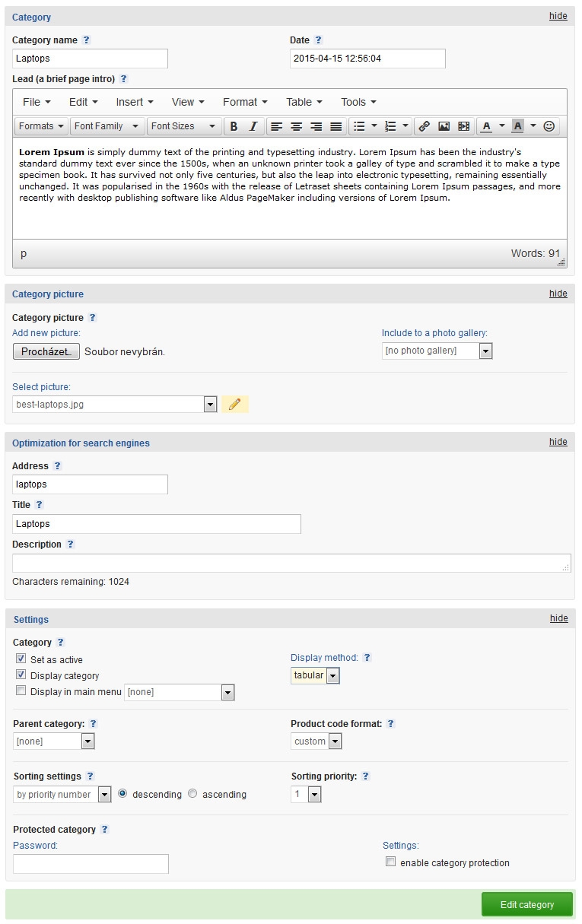Select ascending sort order

tap(192, 794)
